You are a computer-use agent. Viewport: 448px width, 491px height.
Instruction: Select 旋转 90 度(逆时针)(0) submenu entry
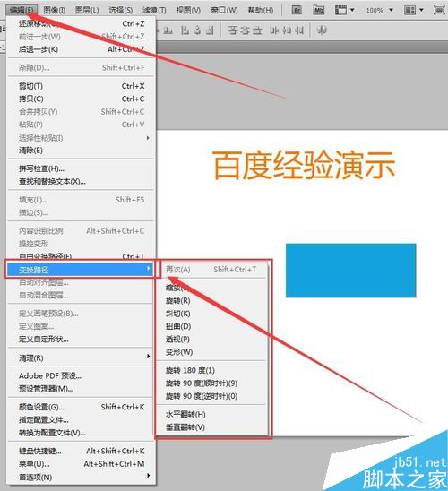pyautogui.click(x=211, y=396)
